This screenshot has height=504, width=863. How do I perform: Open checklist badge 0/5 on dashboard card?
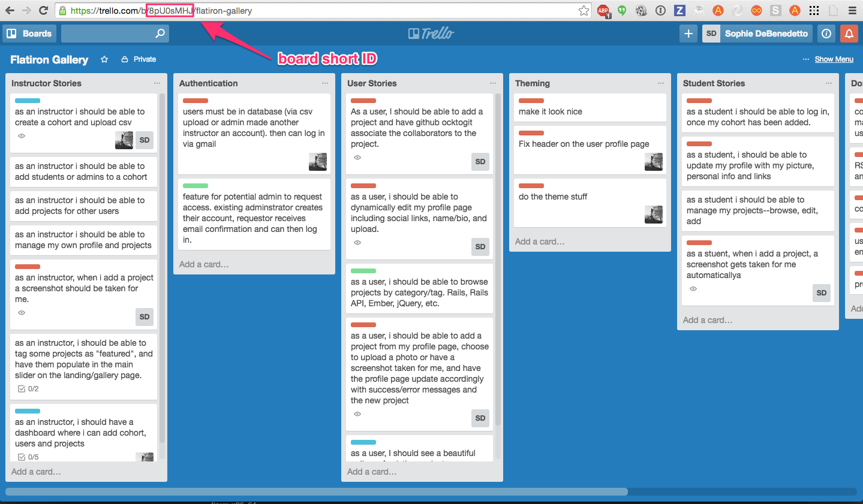(28, 457)
